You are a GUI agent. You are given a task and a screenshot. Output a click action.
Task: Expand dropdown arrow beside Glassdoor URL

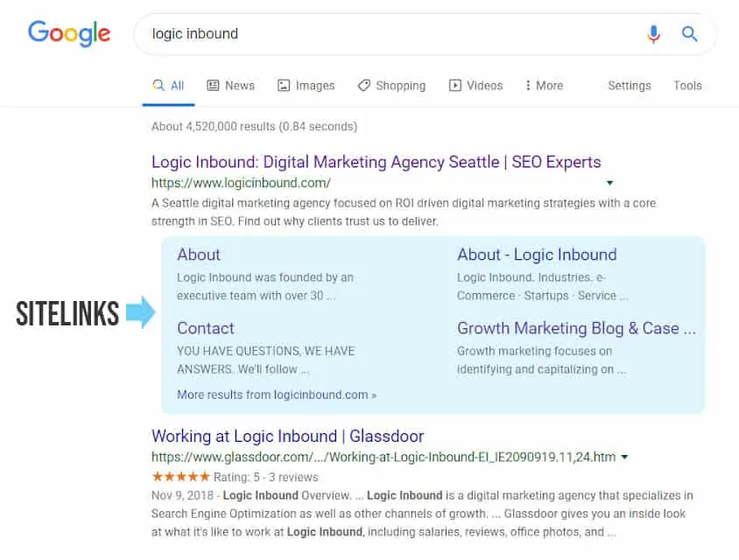623,458
